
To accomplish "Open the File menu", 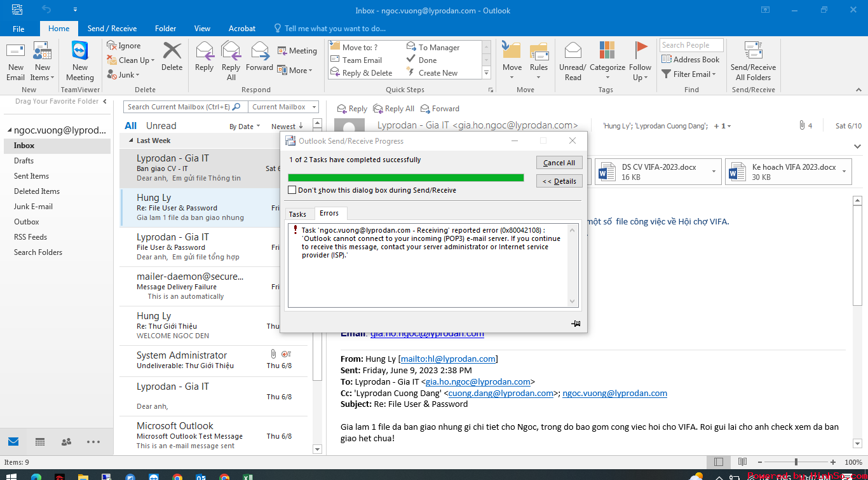I will pyautogui.click(x=18, y=29).
